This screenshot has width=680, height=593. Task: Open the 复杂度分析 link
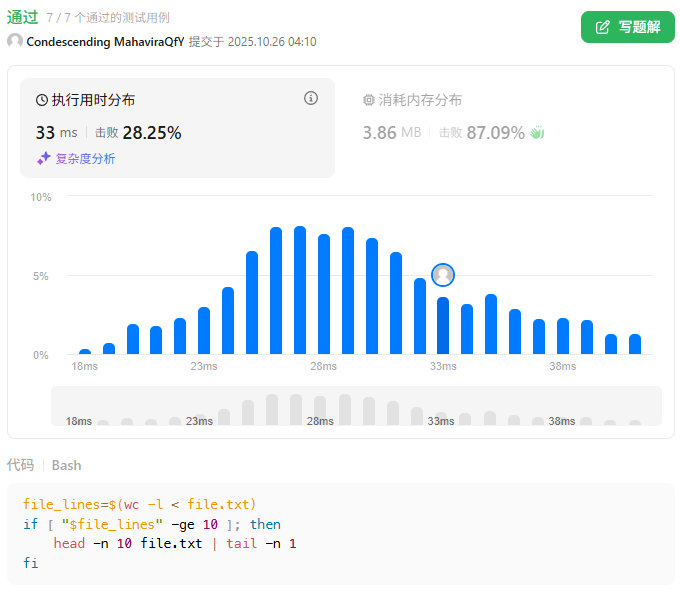[x=85, y=158]
